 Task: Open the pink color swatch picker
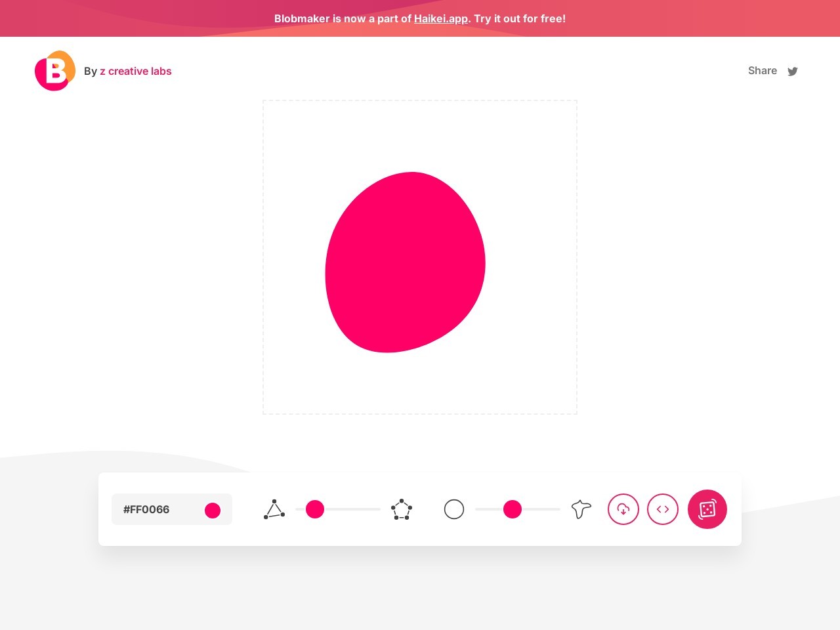pos(213,510)
